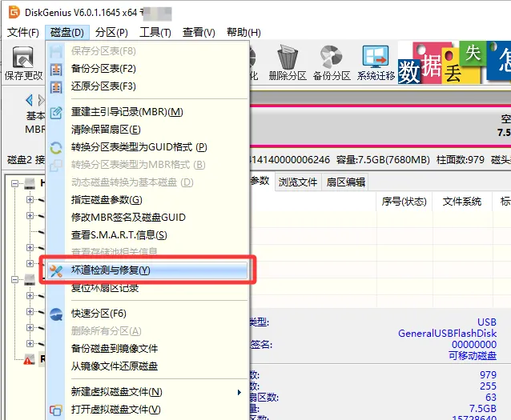This screenshot has height=420, width=511.
Task: Click the Quick Partition (F6) icon
Action: pos(56,314)
